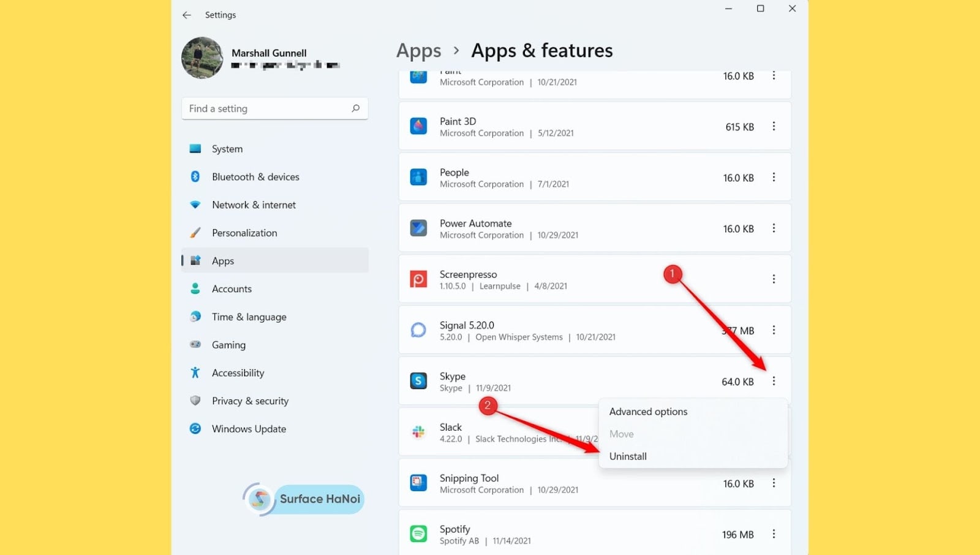Click the Power Automate app icon
980x555 pixels.
(418, 228)
